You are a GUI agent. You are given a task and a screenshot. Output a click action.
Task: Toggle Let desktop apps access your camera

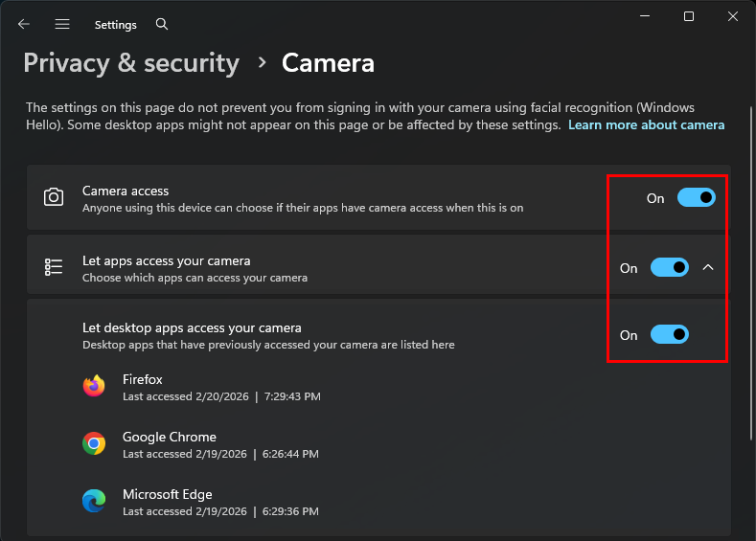pos(669,334)
